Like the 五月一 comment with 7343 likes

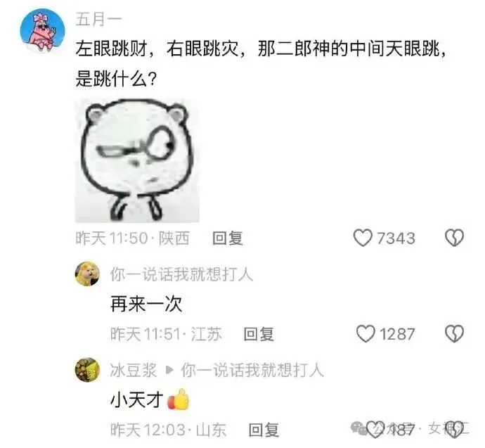click(363, 238)
